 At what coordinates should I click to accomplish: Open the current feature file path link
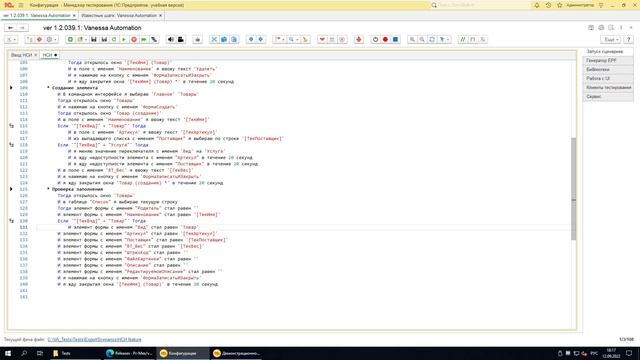tap(94, 340)
